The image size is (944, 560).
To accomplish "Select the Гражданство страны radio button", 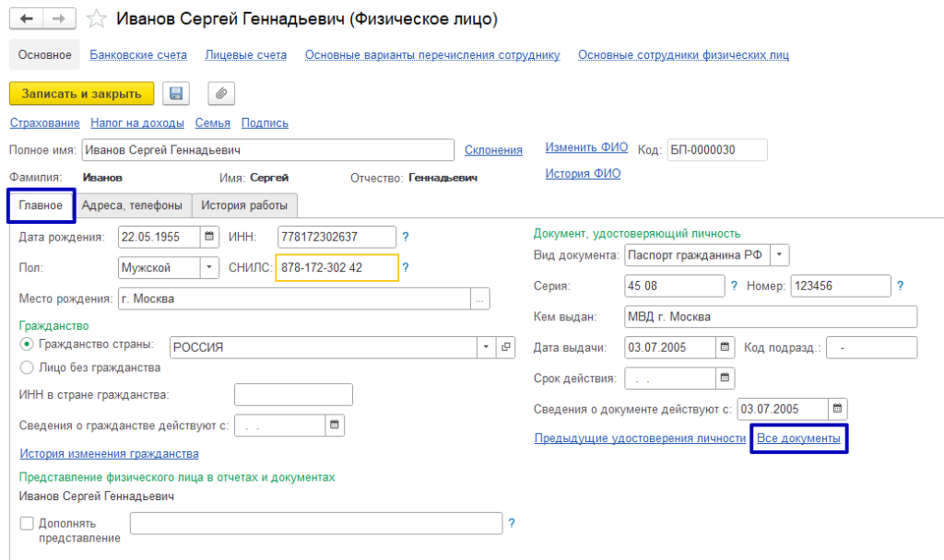I will [x=27, y=344].
